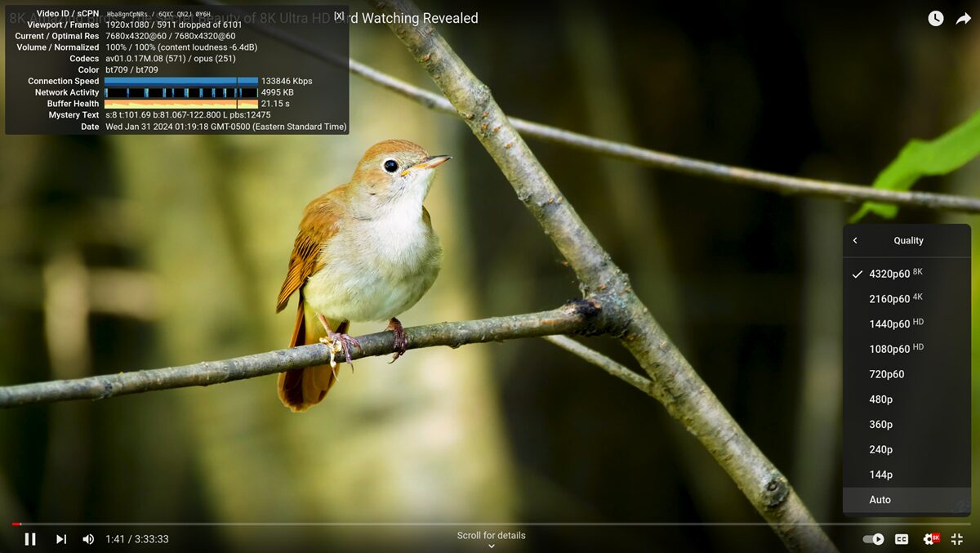Viewport: 980px width, 553px height.
Task: Choose 144p quality
Action: [x=906, y=475]
